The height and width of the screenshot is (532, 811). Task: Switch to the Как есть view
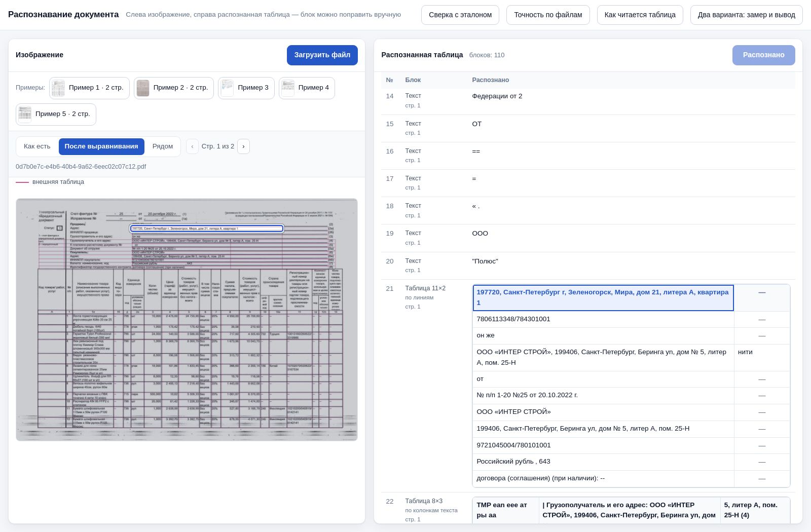(37, 146)
